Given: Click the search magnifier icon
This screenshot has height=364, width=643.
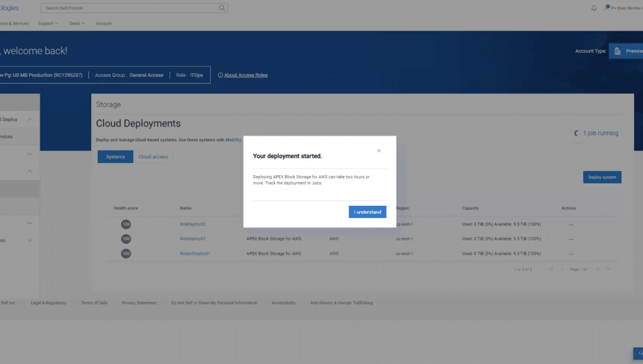Looking at the screenshot, I should (222, 8).
